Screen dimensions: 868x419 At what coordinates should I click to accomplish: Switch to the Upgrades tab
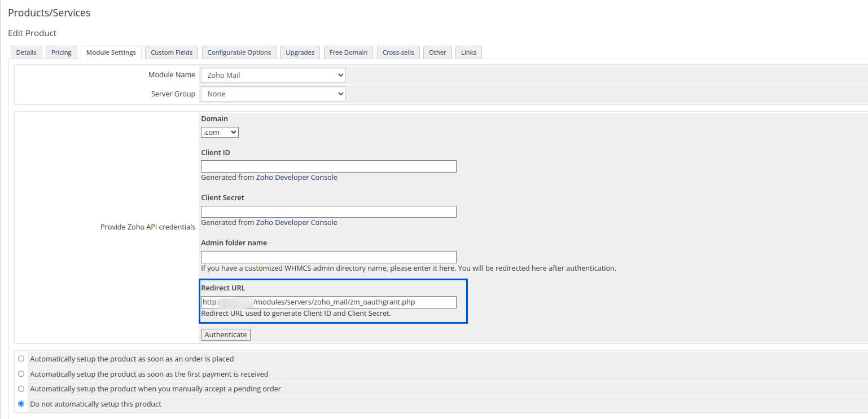coord(300,52)
